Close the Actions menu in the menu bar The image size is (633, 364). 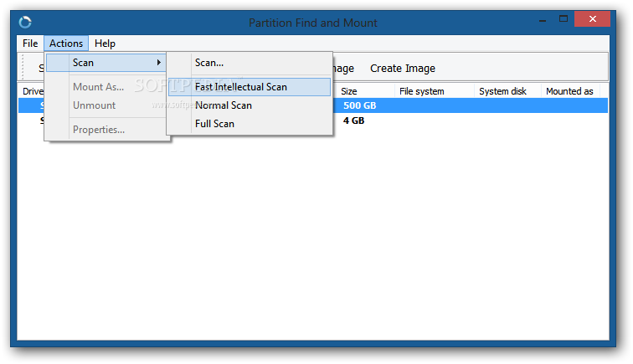point(66,44)
